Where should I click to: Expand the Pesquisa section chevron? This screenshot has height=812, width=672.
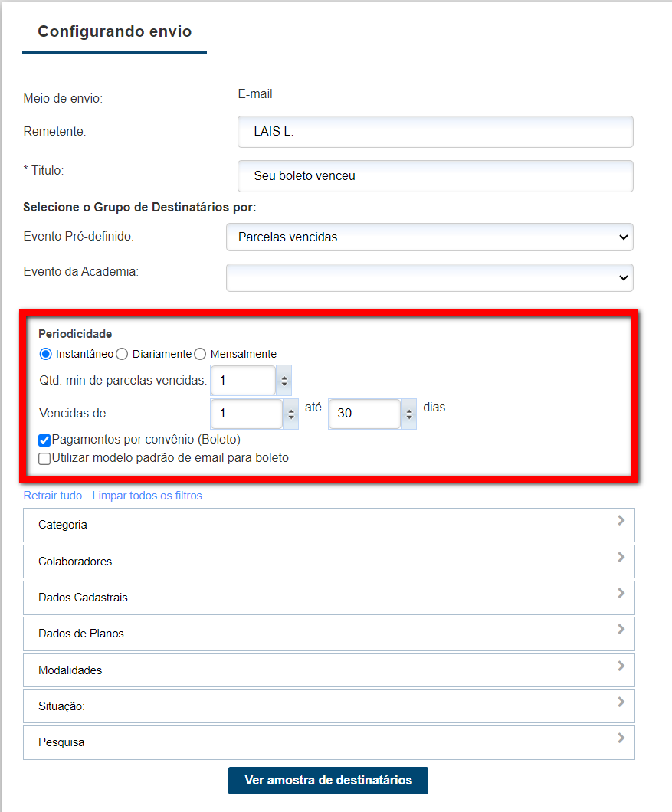pos(621,738)
